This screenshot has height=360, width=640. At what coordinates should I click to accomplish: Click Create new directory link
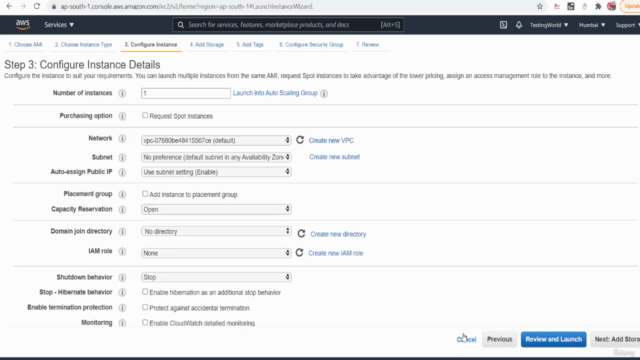338,234
